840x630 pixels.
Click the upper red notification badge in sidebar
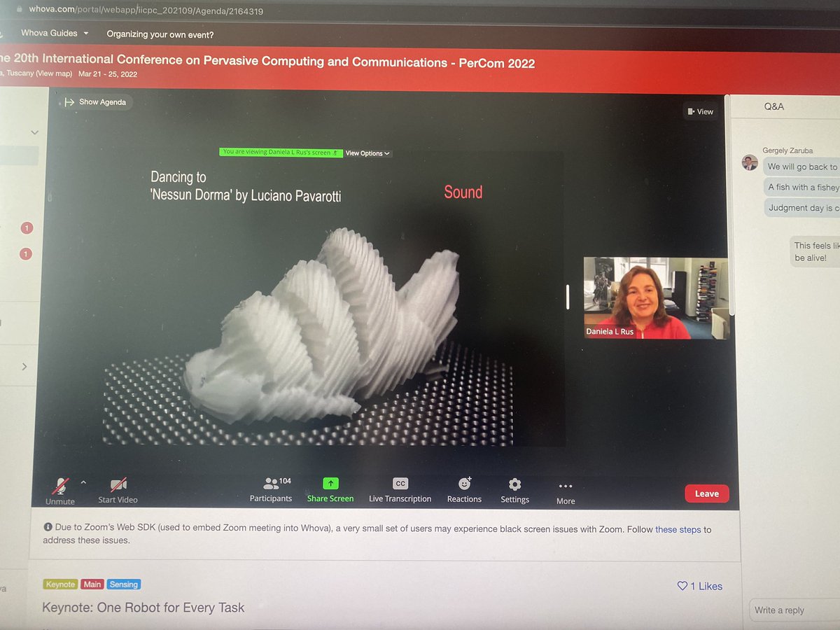(x=26, y=228)
